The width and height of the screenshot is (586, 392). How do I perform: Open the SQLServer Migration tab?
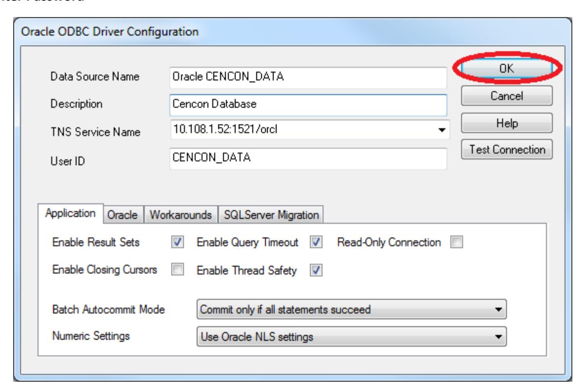click(272, 215)
